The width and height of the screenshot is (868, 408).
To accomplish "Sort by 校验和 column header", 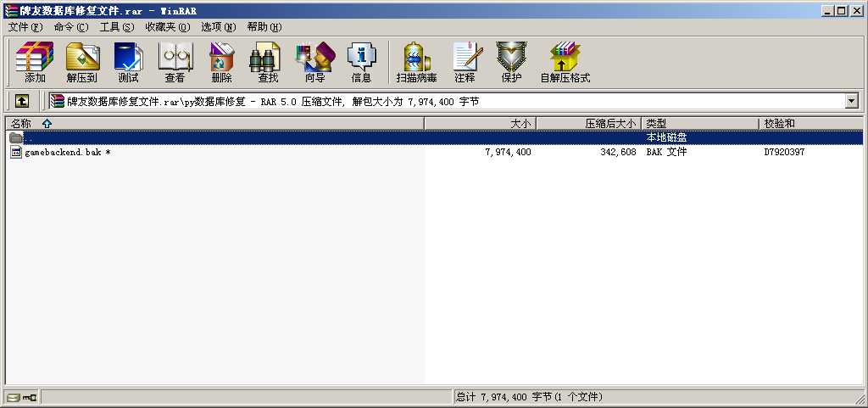I will pos(810,124).
